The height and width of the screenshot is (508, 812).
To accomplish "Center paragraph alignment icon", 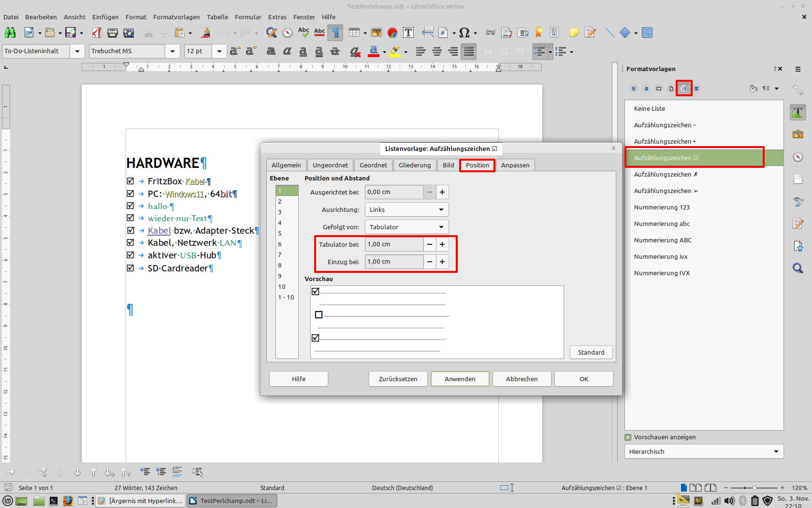I will coord(437,51).
